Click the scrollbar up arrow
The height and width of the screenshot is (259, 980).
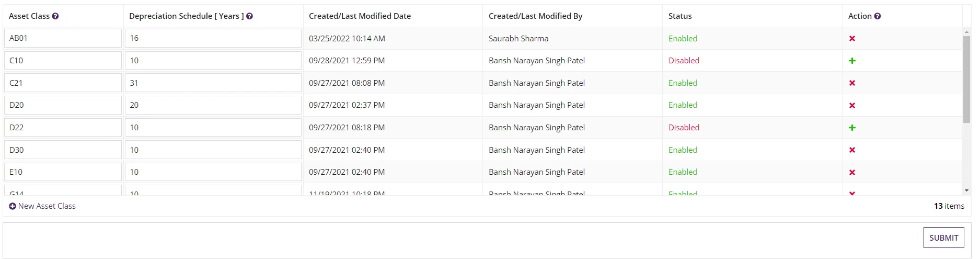point(966,32)
